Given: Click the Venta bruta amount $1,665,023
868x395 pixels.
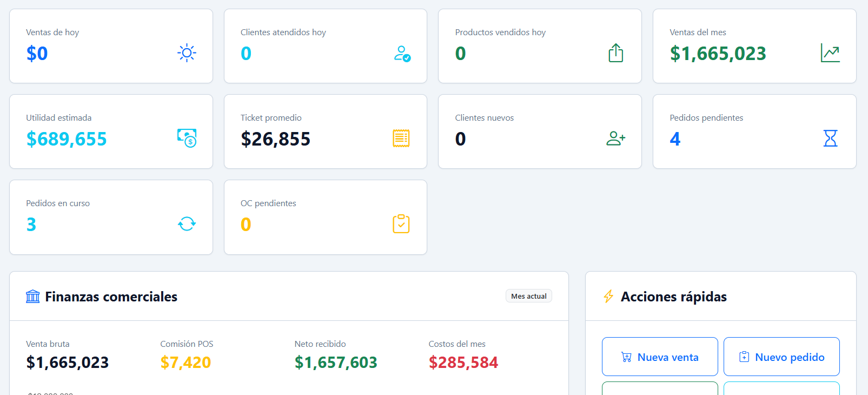Looking at the screenshot, I should (x=68, y=363).
